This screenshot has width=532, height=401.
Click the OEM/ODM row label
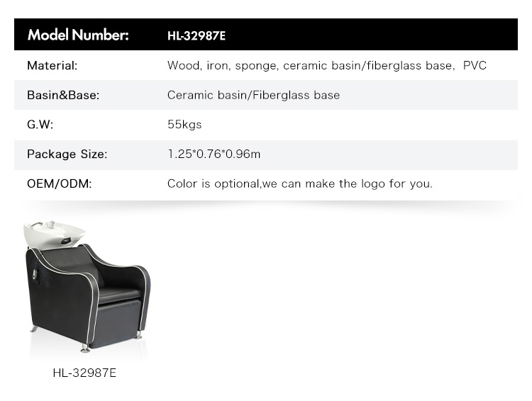[60, 183]
